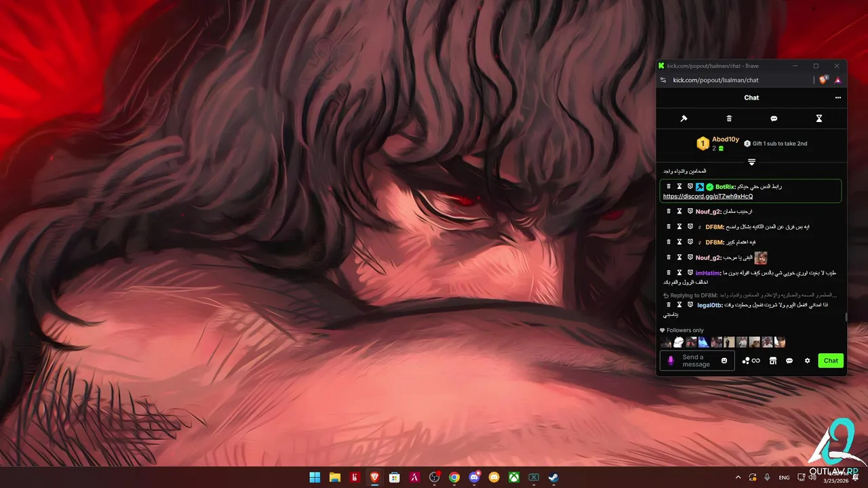
Task: Open the discord.gg/pTZwh9xHcQ link
Action: (x=707, y=197)
